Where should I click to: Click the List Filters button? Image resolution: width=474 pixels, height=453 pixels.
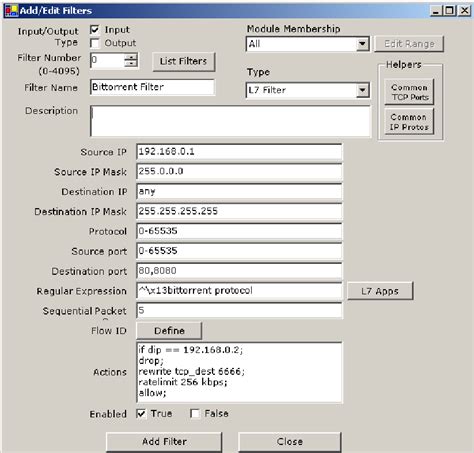[x=184, y=61]
